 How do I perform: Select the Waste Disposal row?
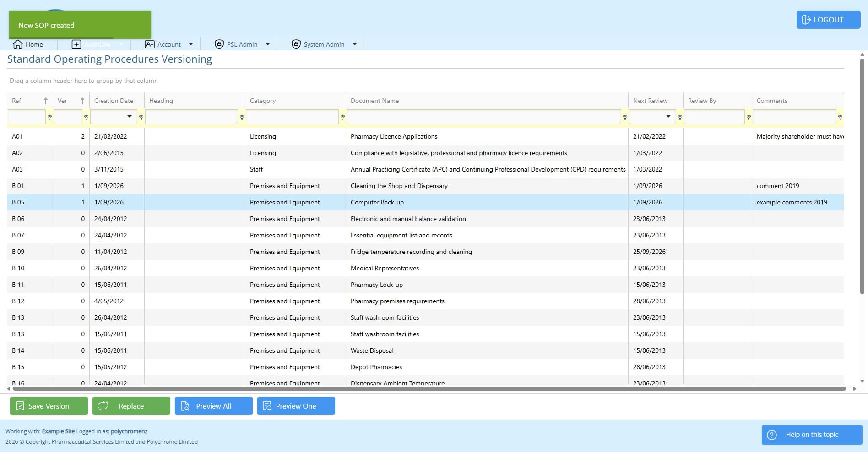(425, 350)
